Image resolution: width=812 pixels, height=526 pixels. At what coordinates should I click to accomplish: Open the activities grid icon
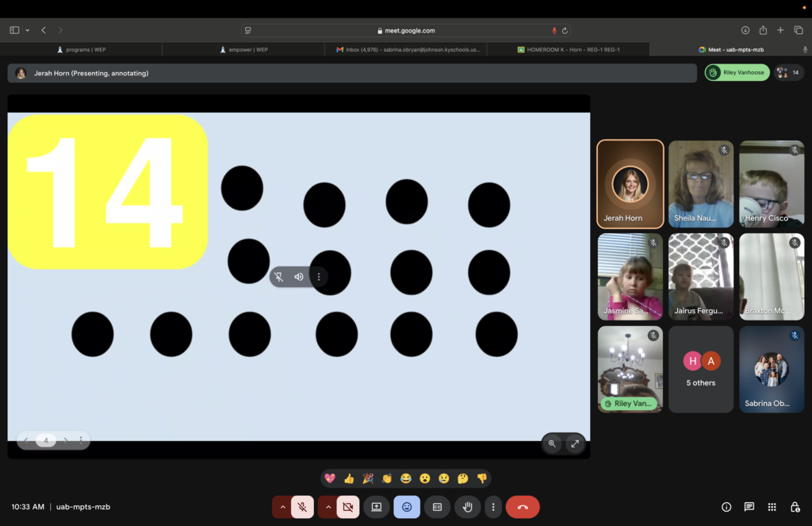pyautogui.click(x=772, y=507)
